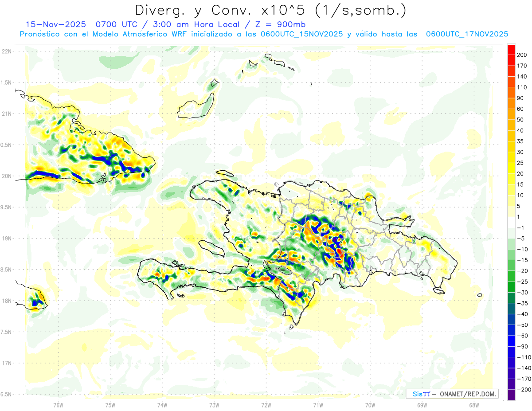Click the '21N' latitude axis label
Viewport: 532px width, 411px height.
(x=6, y=114)
